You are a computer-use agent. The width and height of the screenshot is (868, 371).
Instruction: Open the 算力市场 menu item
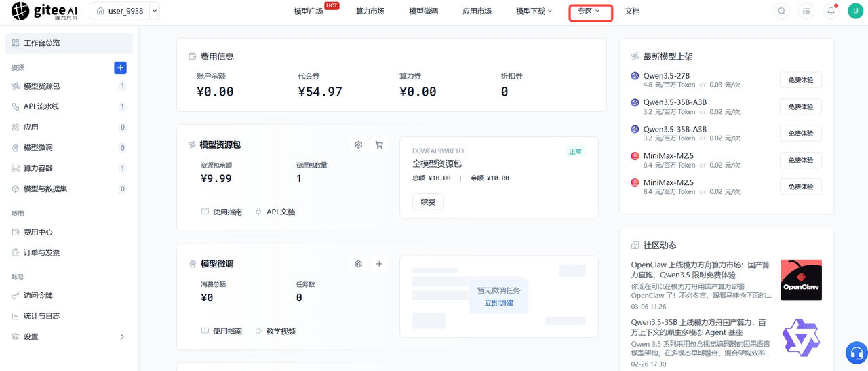point(370,12)
